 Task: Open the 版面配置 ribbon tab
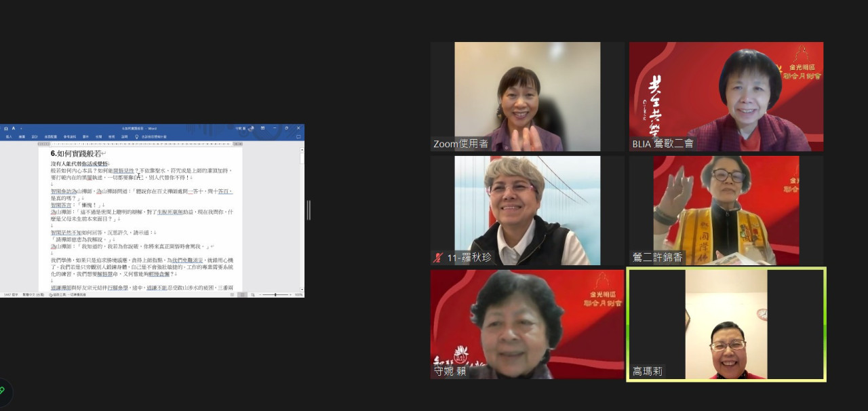(51, 136)
